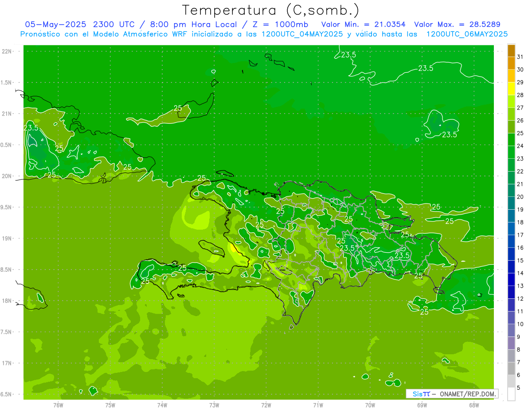Click the legend scale value "16"
The height and width of the screenshot is (411, 532).
[520, 248]
